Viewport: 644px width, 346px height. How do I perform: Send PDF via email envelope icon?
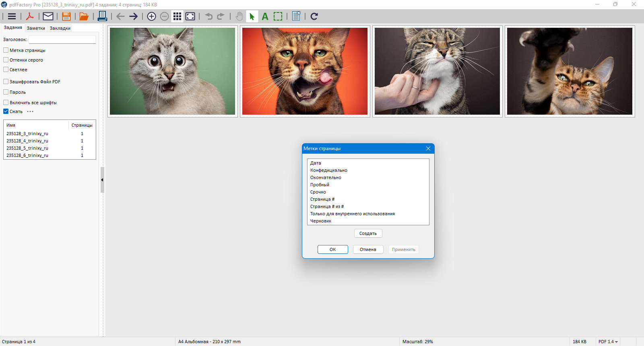tap(48, 16)
